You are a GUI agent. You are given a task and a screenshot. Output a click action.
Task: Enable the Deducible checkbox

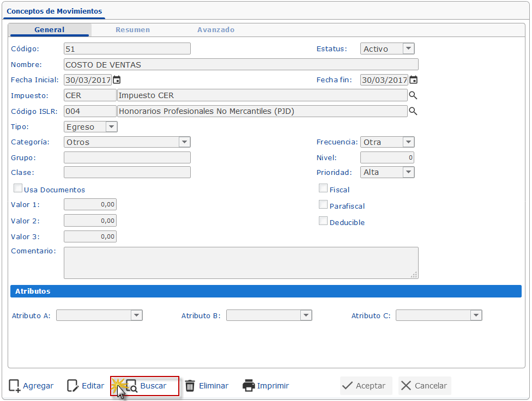[323, 221]
